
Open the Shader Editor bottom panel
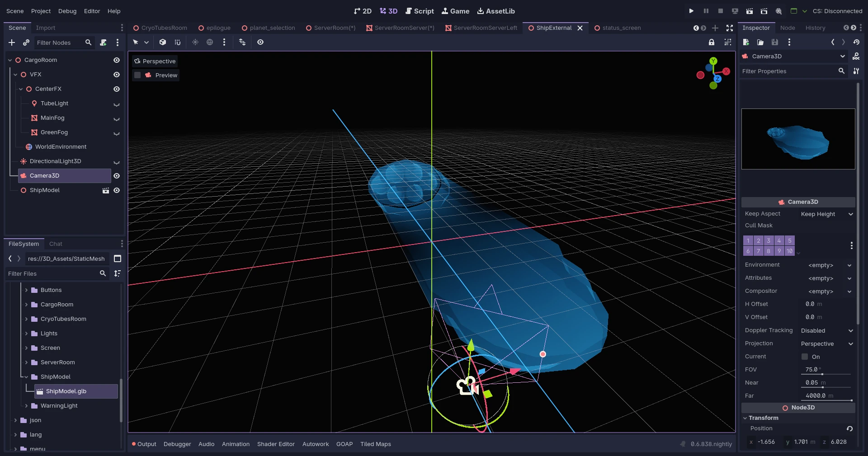pos(276,444)
